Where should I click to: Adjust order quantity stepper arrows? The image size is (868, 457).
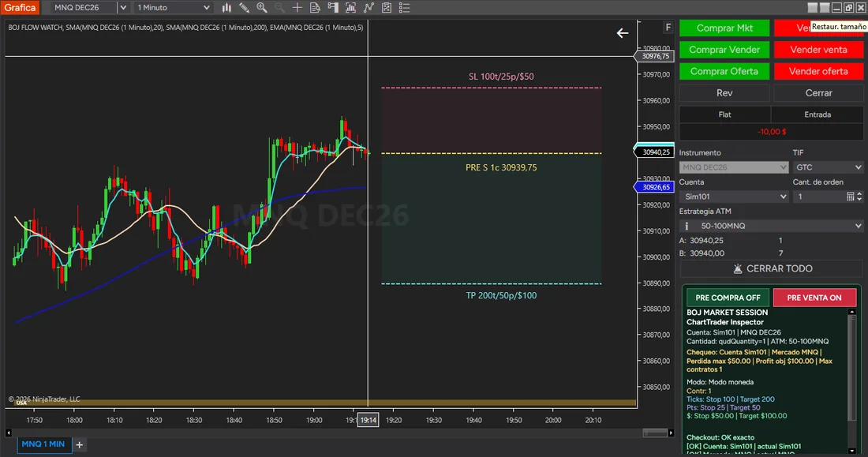coord(859,197)
